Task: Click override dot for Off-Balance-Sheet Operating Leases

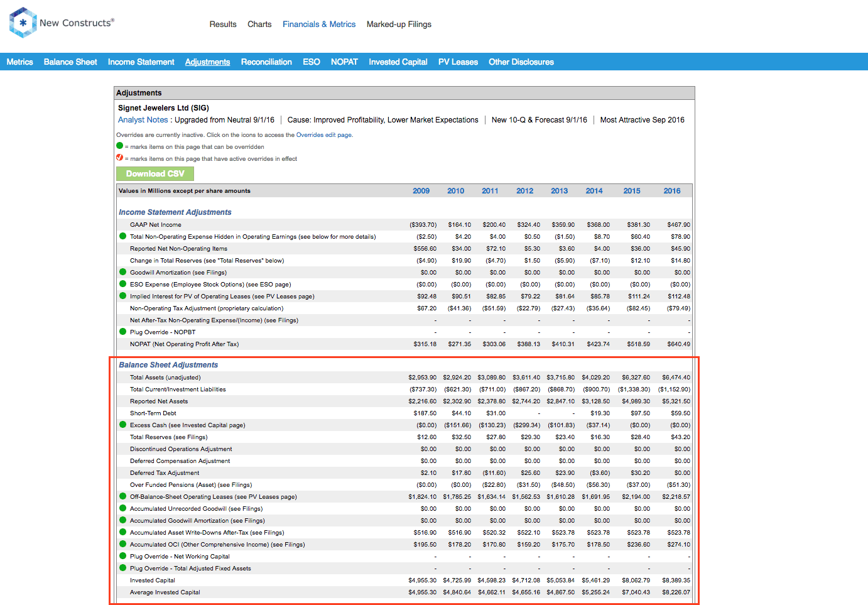Action: pos(122,496)
